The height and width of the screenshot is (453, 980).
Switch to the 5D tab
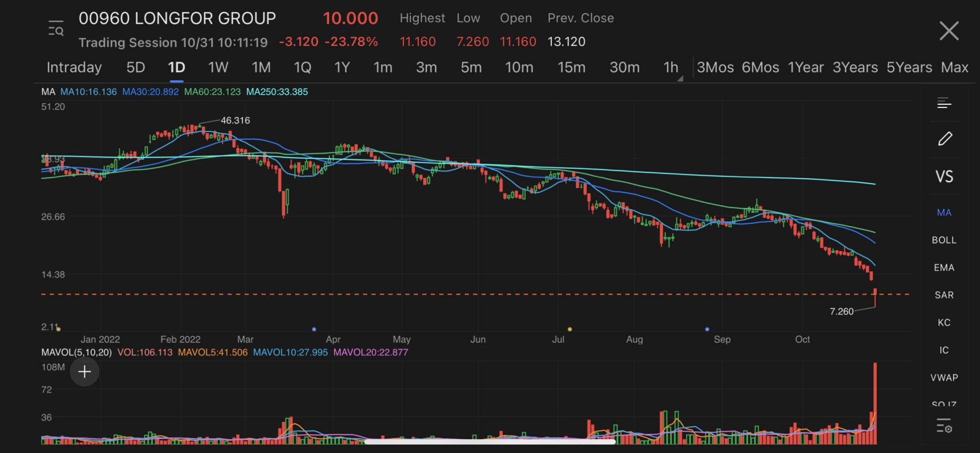[135, 67]
